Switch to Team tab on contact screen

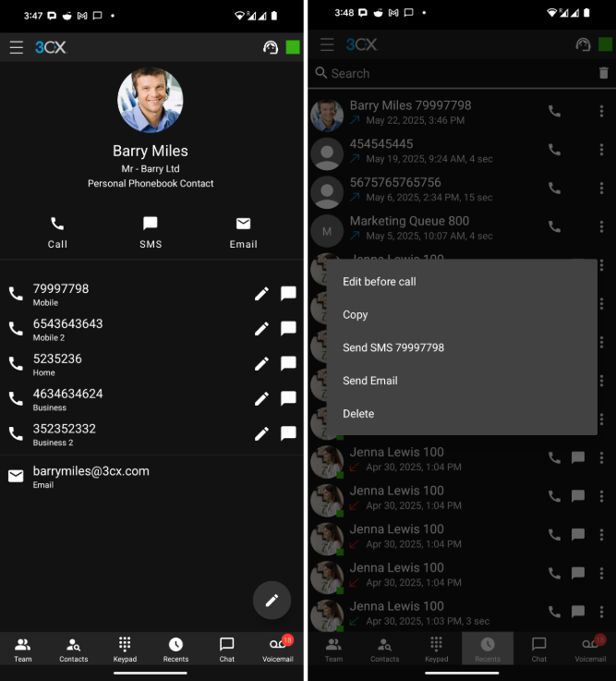click(22, 650)
